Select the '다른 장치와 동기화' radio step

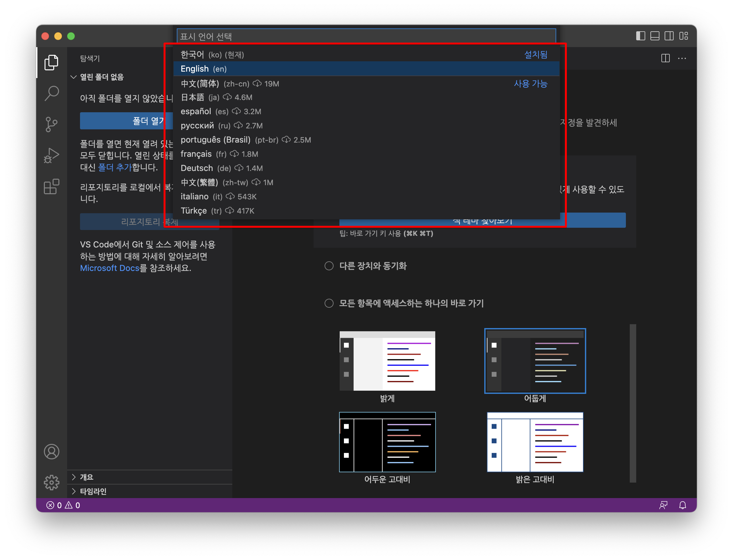(329, 266)
